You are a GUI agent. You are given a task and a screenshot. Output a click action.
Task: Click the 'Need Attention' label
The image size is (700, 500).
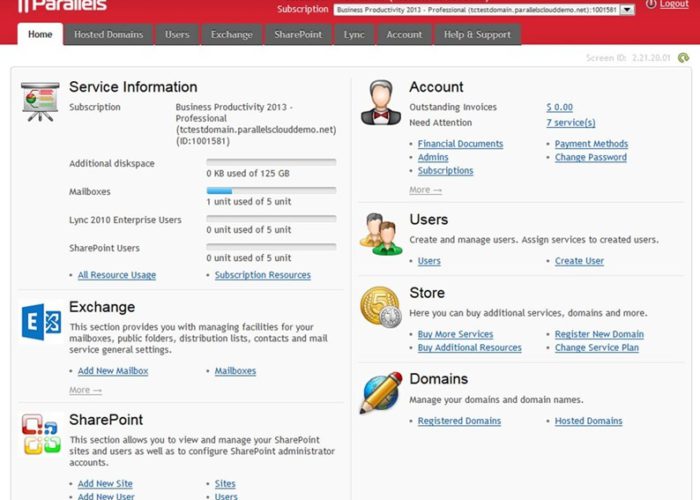[x=441, y=123]
